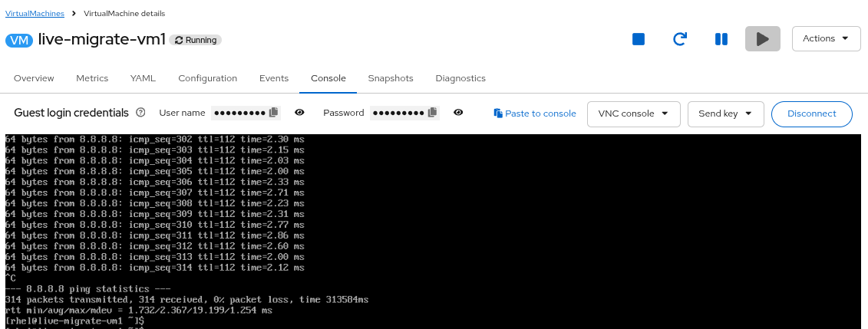The image size is (868, 329).
Task: Open the Actions dropdown menu
Action: pyautogui.click(x=825, y=38)
